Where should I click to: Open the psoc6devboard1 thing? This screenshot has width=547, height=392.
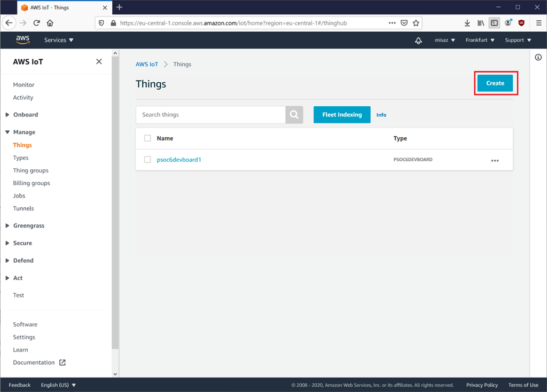coord(179,160)
